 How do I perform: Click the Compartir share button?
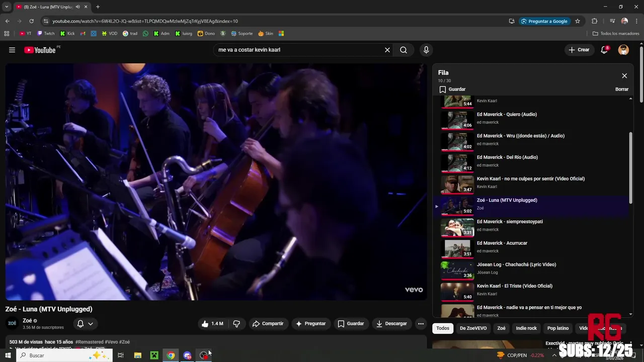(268, 324)
